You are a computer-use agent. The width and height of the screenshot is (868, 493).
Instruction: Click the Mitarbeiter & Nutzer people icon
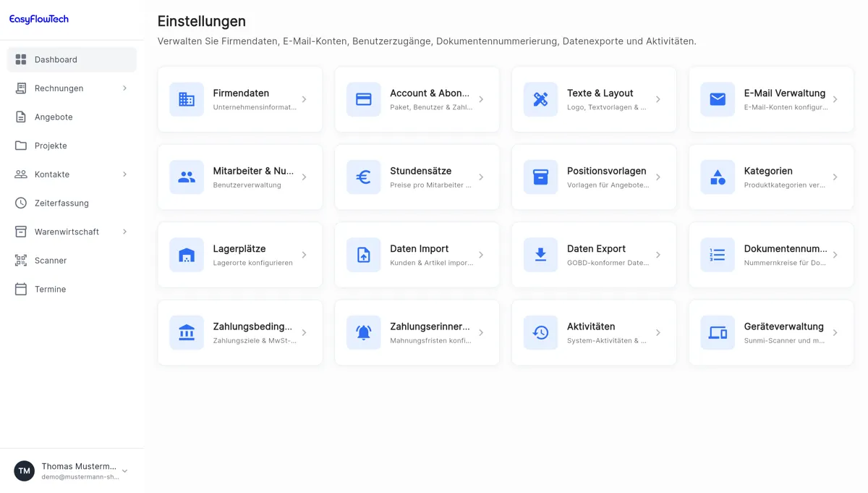pos(187,177)
